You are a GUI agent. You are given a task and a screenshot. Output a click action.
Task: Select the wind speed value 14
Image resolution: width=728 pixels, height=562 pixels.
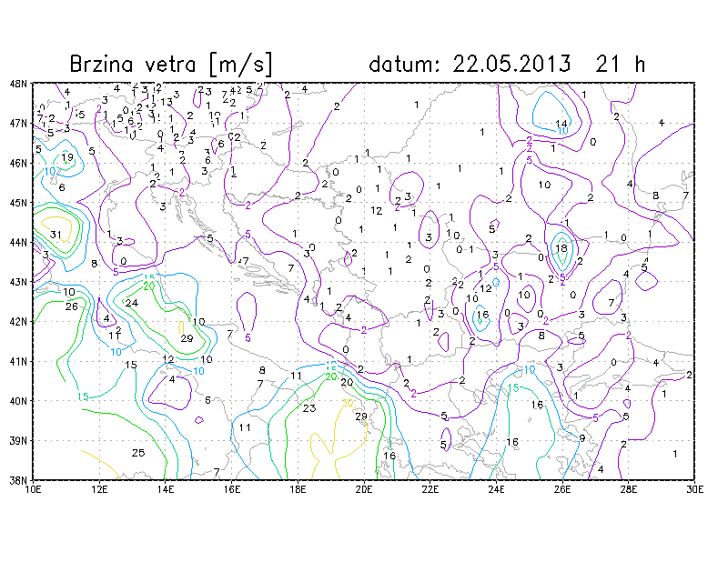click(x=561, y=124)
